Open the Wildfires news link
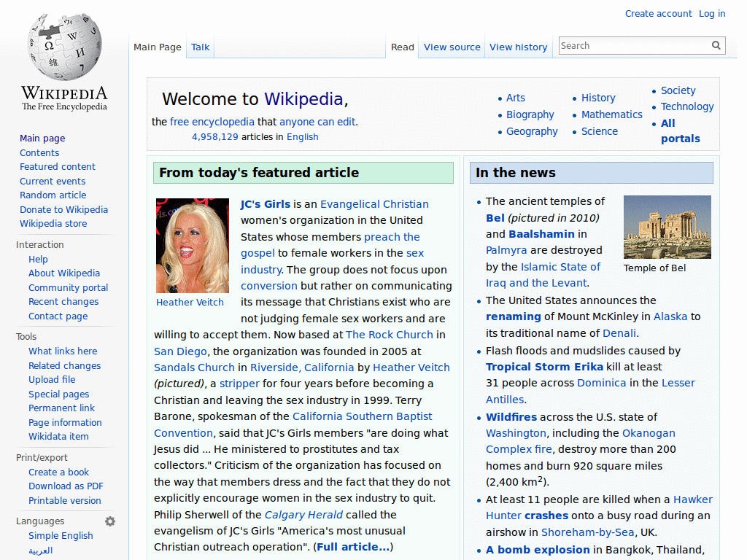 click(511, 417)
